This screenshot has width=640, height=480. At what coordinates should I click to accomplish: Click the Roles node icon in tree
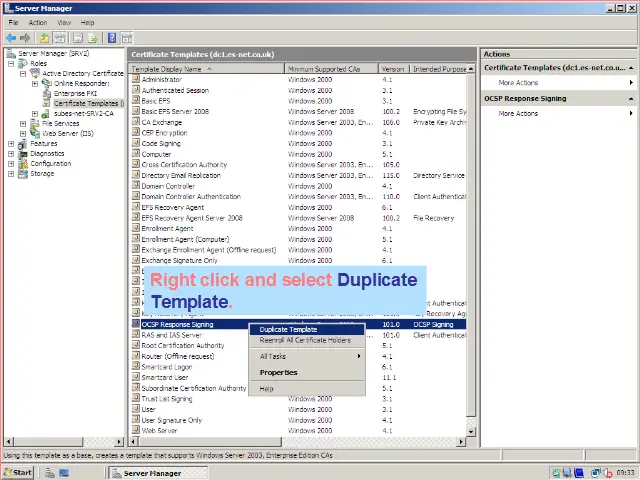pyautogui.click(x=23, y=63)
